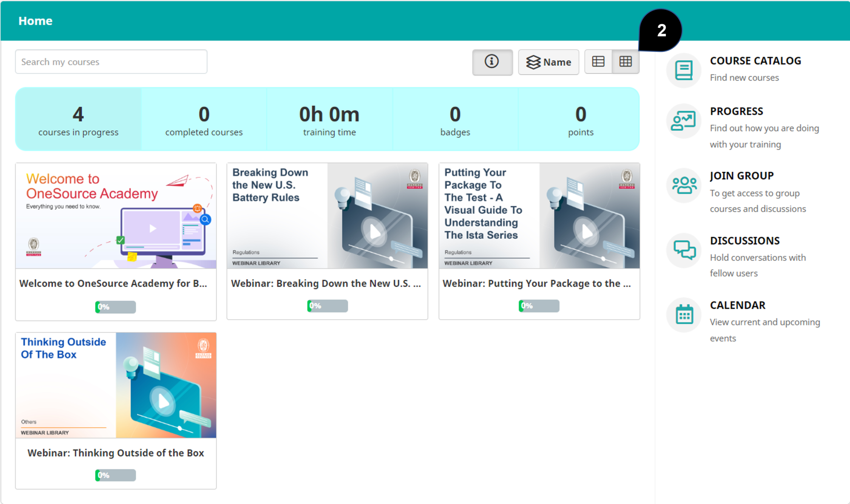Open Course Catalog title link
The height and width of the screenshot is (504, 850).
(755, 61)
